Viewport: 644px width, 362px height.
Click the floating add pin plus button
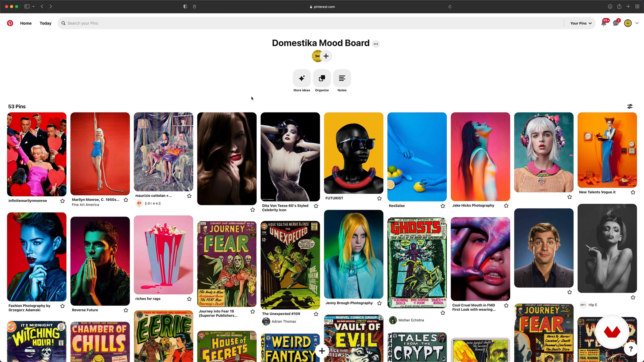tap(322, 351)
